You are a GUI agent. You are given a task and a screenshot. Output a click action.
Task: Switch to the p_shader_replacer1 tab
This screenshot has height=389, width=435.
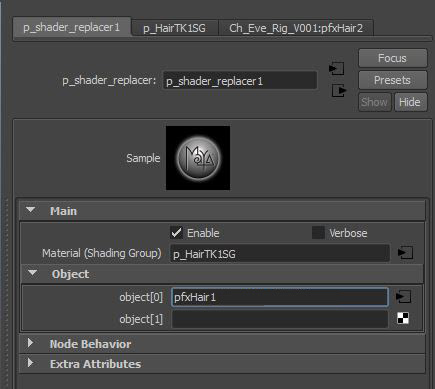click(x=72, y=27)
